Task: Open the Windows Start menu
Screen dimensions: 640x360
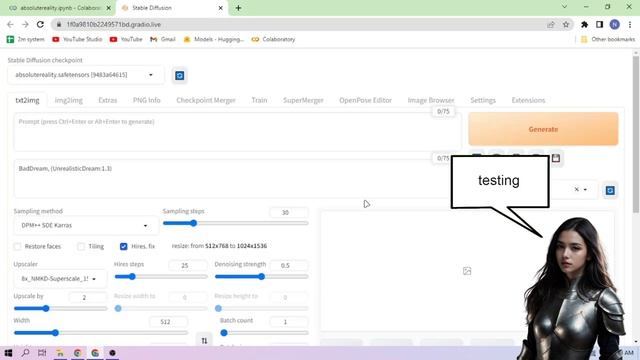Action: coord(8,353)
